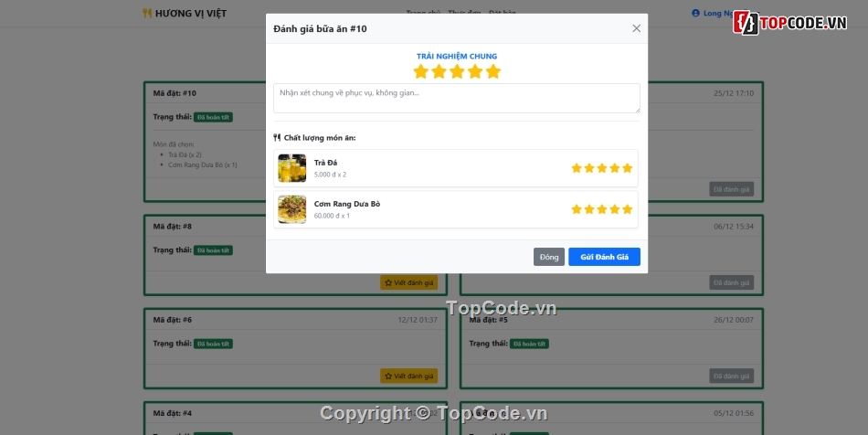The height and width of the screenshot is (435, 868).
Task: Select third star for Cơm Rang Dưa Bò
Action: (x=602, y=209)
